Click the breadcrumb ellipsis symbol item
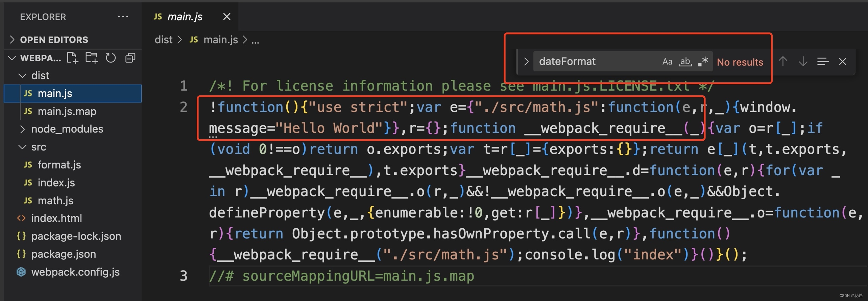 (255, 41)
